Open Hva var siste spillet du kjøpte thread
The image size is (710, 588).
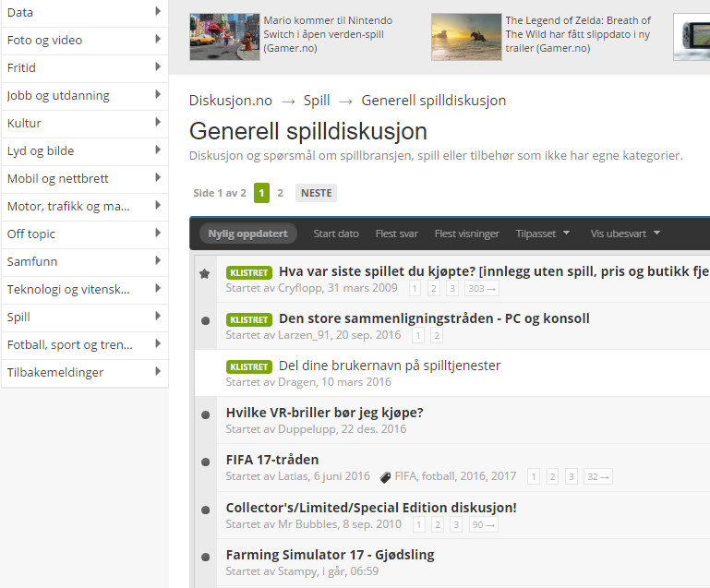tap(494, 271)
